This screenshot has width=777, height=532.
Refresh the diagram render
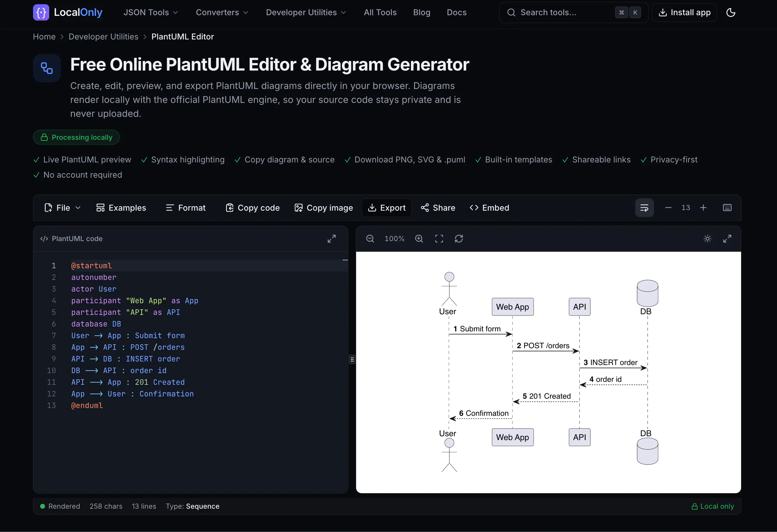(x=459, y=238)
